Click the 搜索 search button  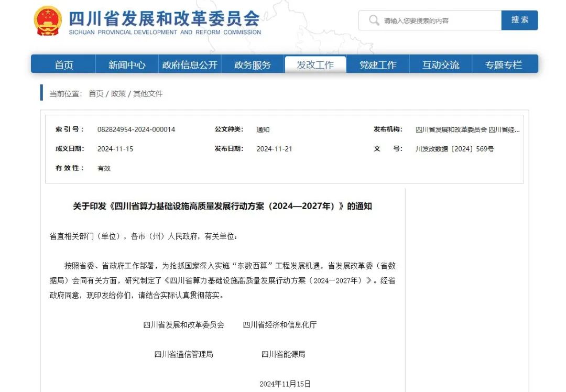519,20
